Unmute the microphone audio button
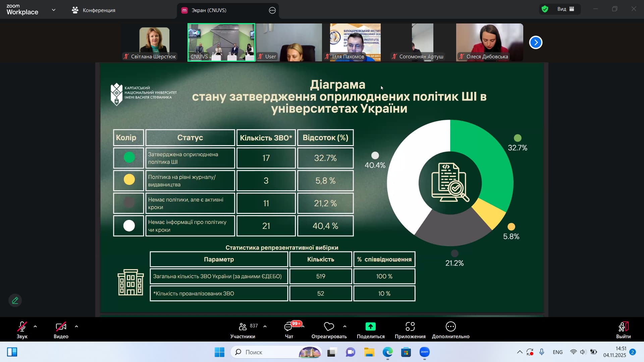The width and height of the screenshot is (644, 362). 22,326
